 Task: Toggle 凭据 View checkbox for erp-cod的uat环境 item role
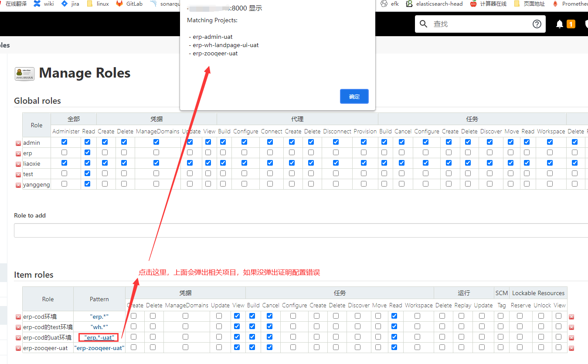pos(237,337)
